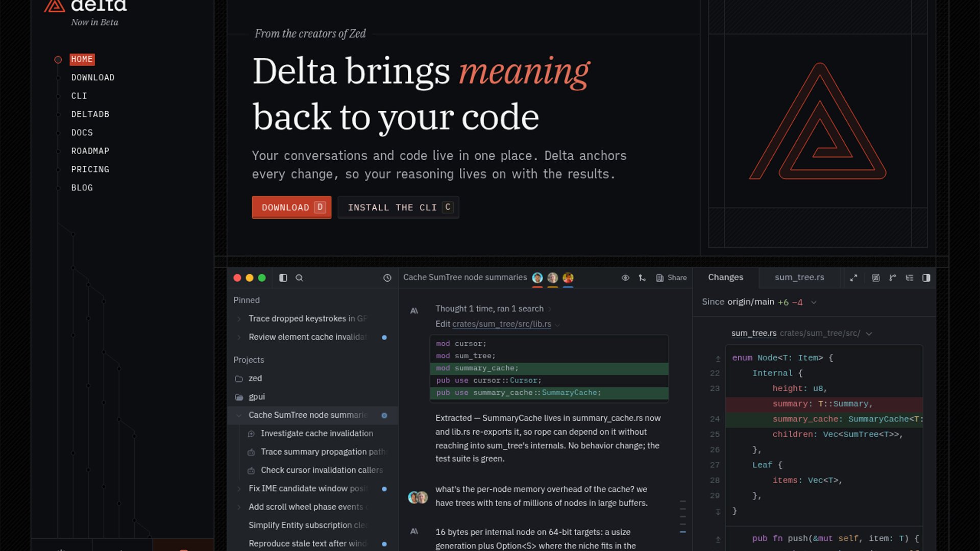
Task: Click the git branch icon in Changes toolbar
Action: [893, 278]
